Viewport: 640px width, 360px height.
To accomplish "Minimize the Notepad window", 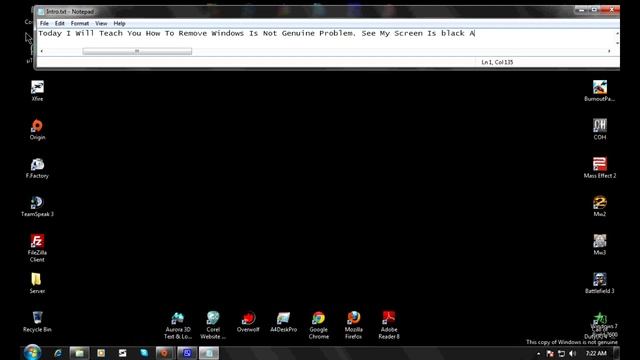I will [582, 9].
